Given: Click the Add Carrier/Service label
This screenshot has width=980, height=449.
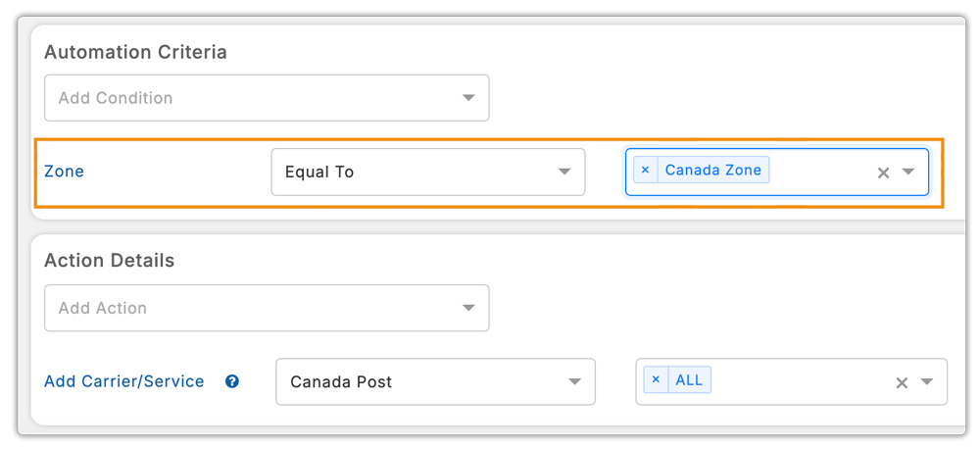Looking at the screenshot, I should pyautogui.click(x=124, y=381).
